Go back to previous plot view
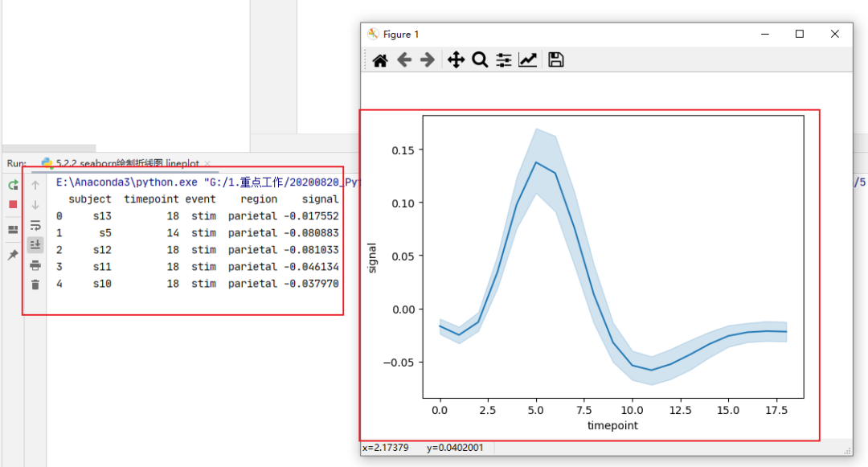 coord(404,59)
